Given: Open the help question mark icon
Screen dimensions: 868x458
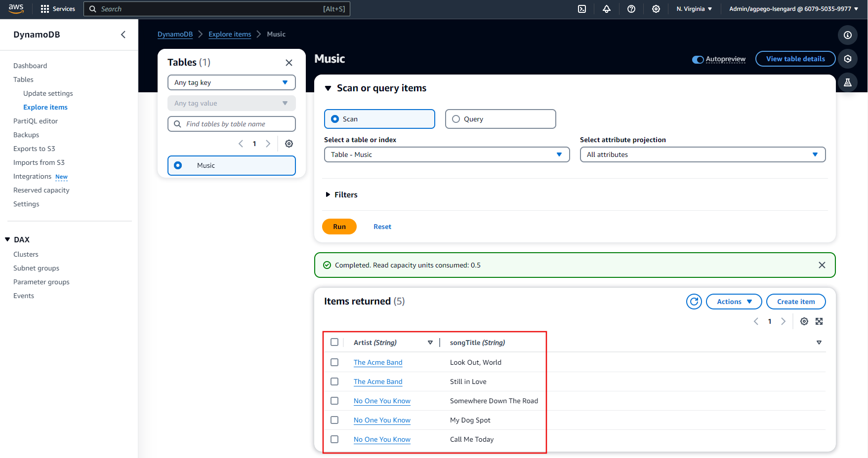Looking at the screenshot, I should tap(631, 9).
